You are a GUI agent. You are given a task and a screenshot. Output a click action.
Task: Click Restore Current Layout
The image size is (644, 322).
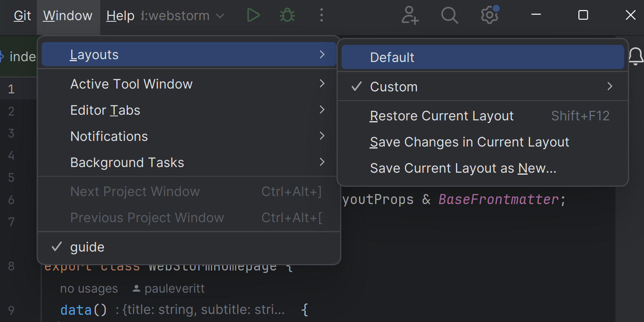pyautogui.click(x=442, y=116)
